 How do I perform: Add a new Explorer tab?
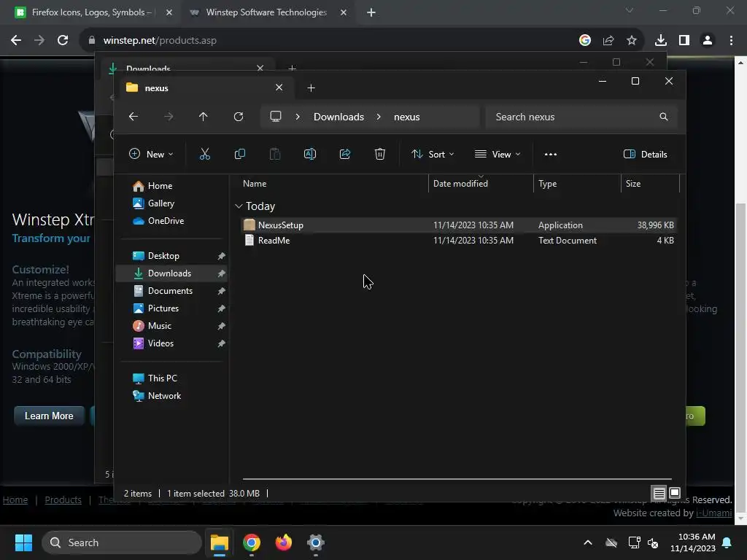tap(311, 88)
